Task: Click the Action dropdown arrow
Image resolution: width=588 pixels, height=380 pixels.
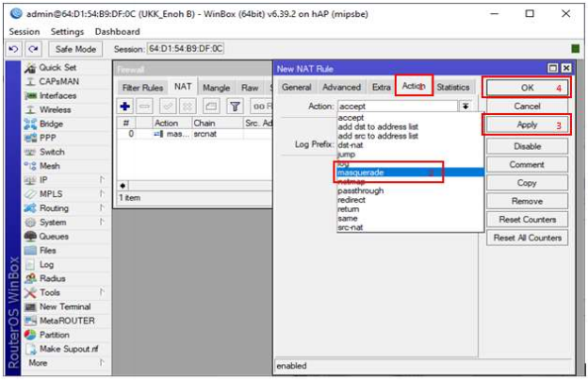Action: [x=465, y=107]
